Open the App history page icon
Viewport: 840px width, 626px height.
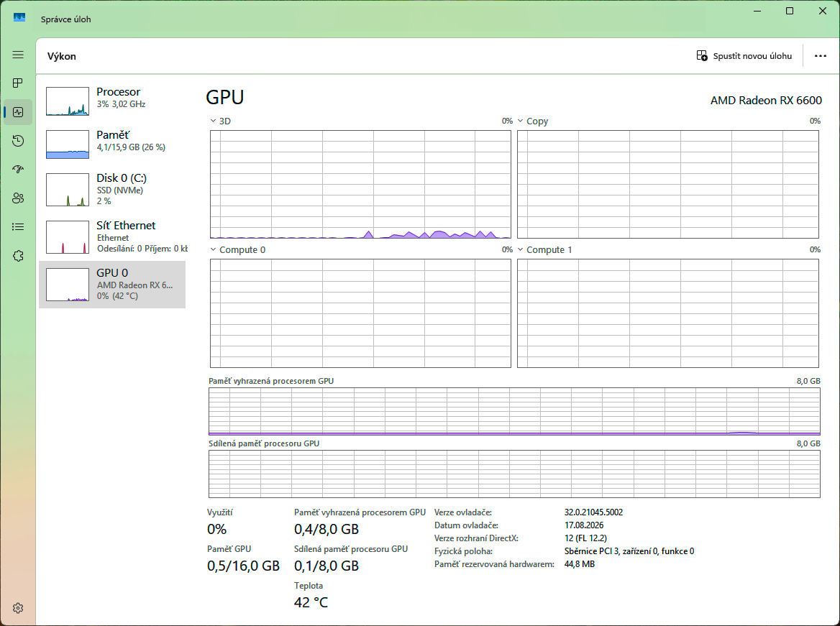(18, 141)
